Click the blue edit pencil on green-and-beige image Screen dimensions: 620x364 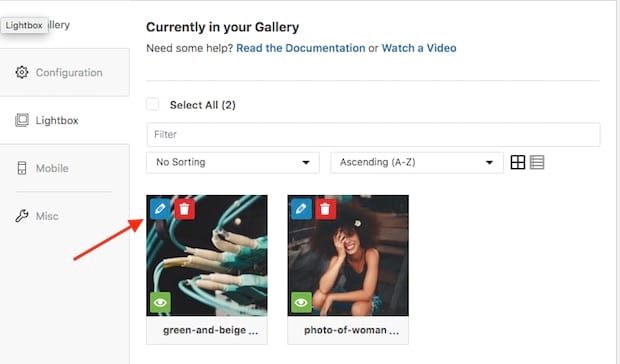click(x=160, y=209)
